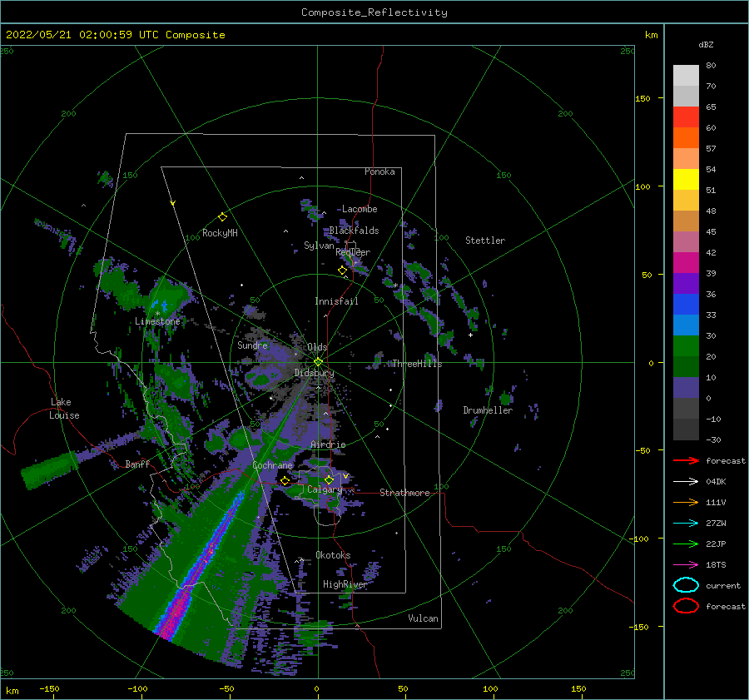This screenshot has height=700, width=749.
Task: Click the Calgary city label
Action: 325,489
